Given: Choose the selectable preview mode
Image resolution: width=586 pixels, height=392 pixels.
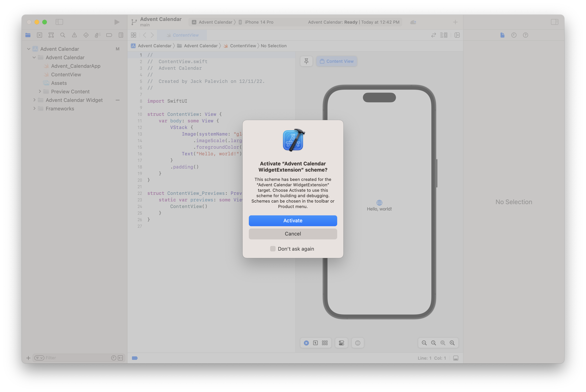Looking at the screenshot, I should tap(316, 343).
